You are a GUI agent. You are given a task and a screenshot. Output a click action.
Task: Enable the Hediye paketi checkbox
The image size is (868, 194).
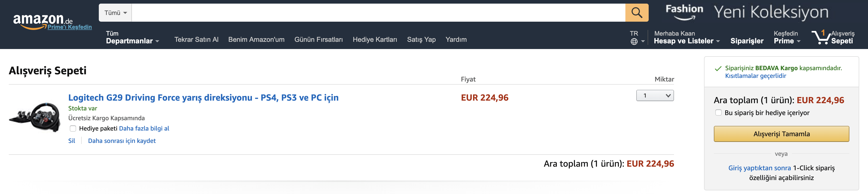[x=73, y=128]
